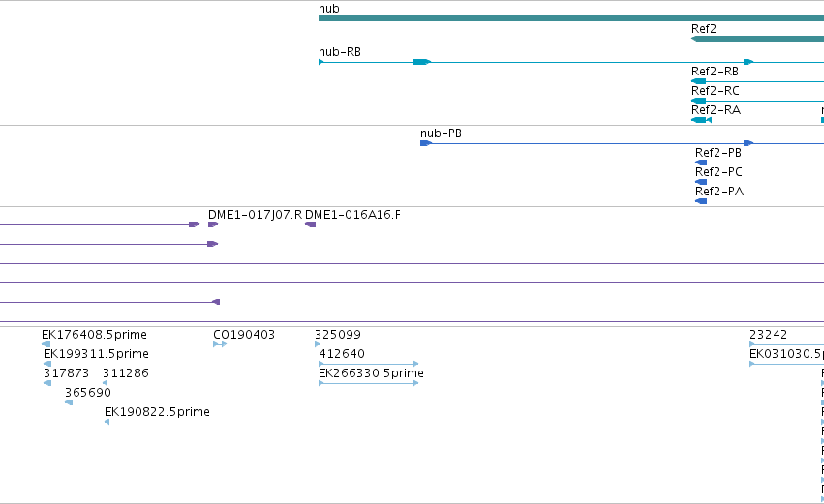Screen dimensions: 824x504
Task: Open the Ref2-PA protein feature
Action: tap(701, 201)
